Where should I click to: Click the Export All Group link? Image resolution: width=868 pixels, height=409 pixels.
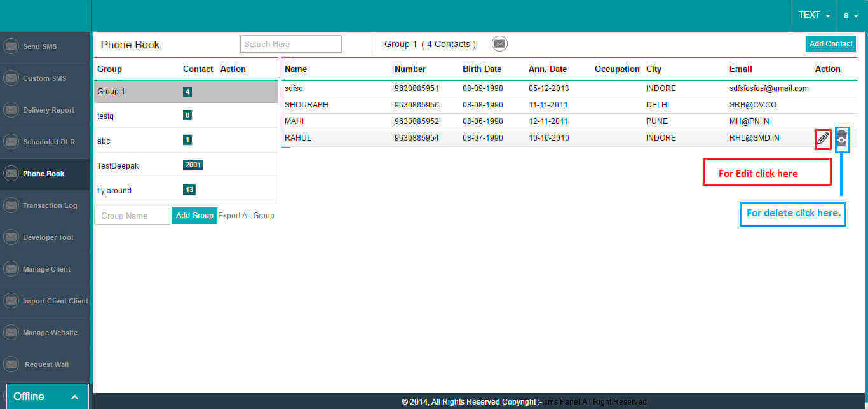[246, 216]
